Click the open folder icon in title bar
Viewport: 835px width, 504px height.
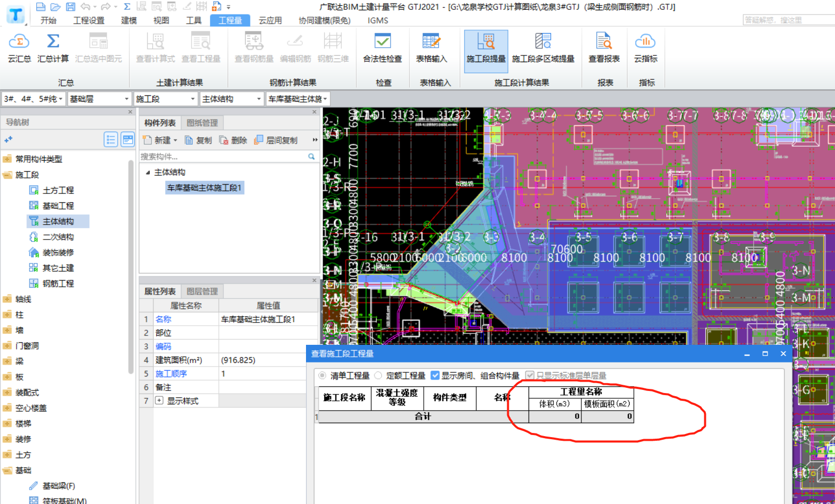pyautogui.click(x=55, y=7)
